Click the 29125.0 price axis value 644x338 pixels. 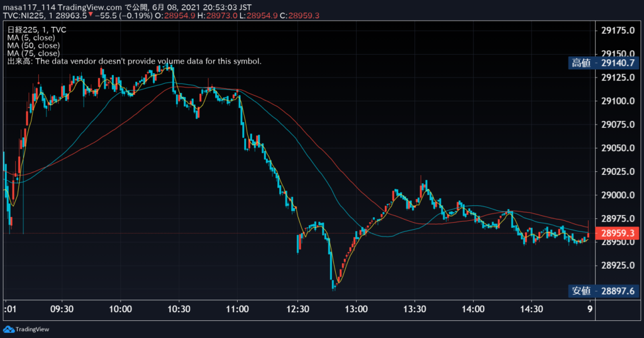[618, 77]
